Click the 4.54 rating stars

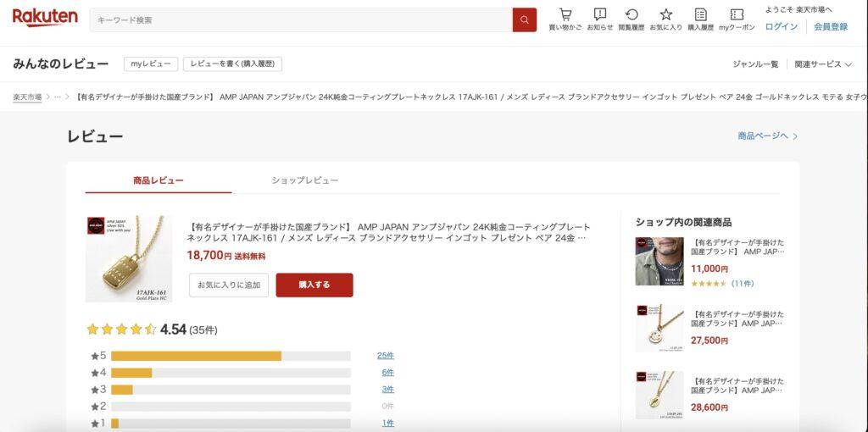(x=121, y=330)
